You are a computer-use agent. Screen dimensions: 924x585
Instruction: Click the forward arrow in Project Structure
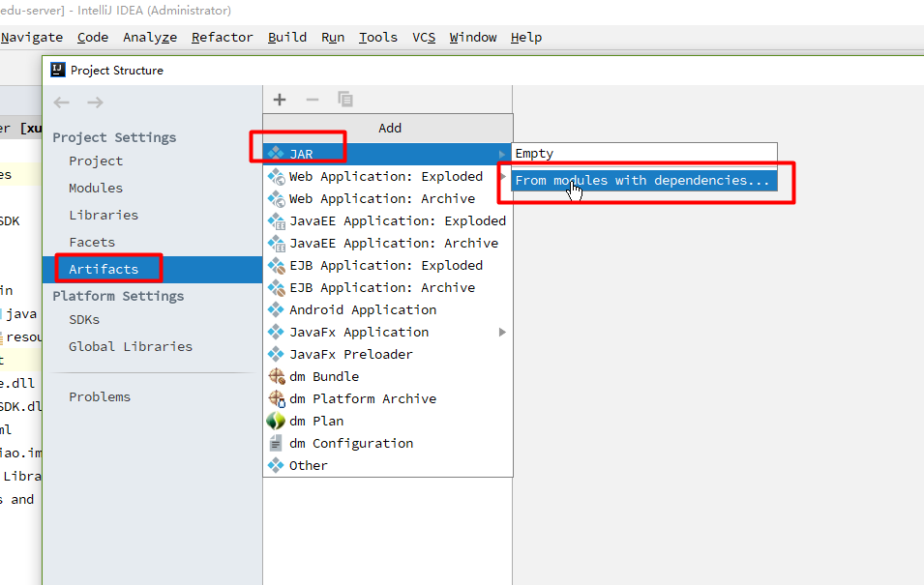point(95,102)
